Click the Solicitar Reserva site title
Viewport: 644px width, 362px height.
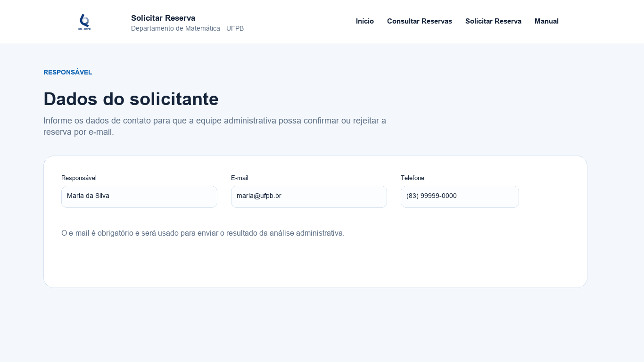click(x=163, y=18)
